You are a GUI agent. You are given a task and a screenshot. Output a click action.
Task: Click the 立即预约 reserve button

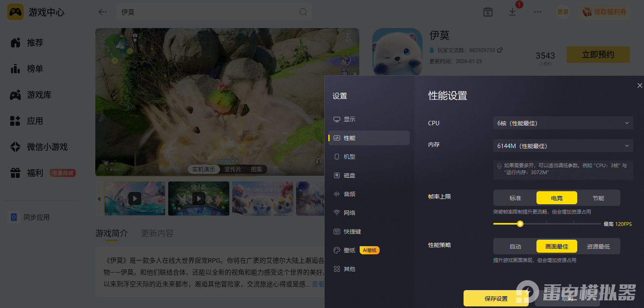tap(598, 55)
